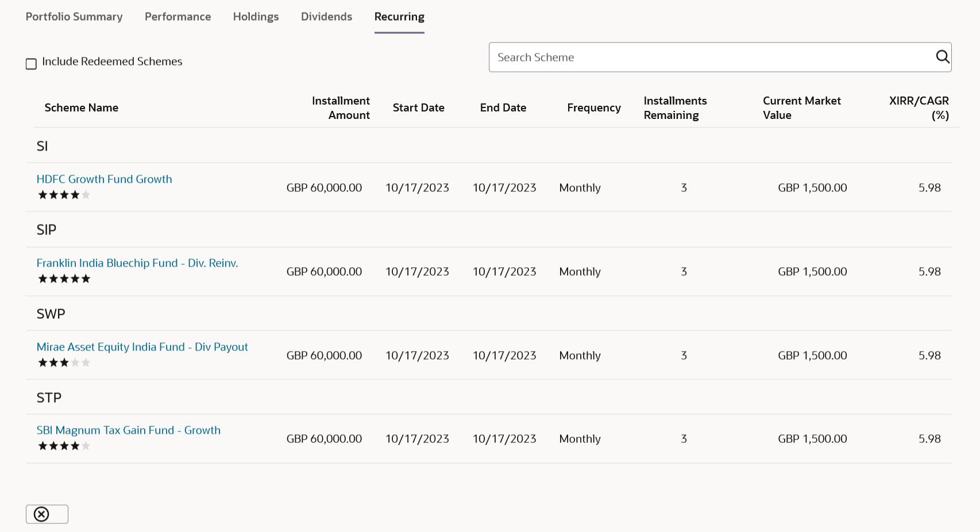
Task: Click Mirae Asset Equity star rating
Action: tap(64, 363)
